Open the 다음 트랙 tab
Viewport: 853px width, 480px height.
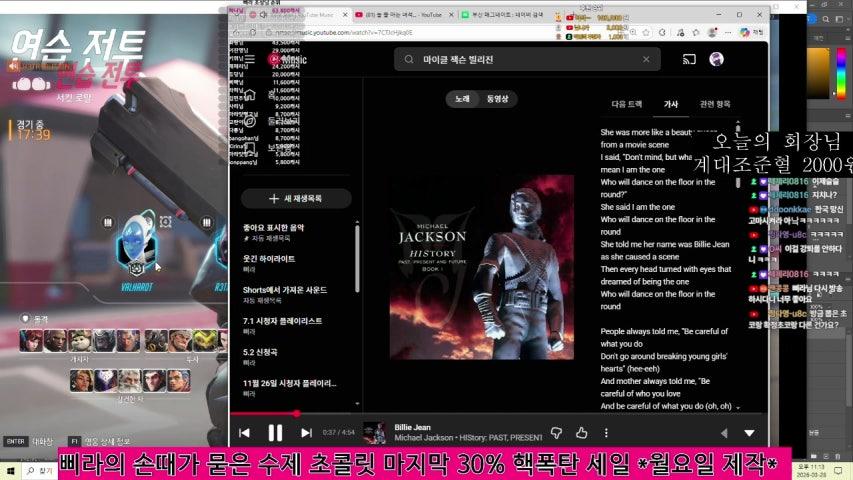tap(627, 103)
